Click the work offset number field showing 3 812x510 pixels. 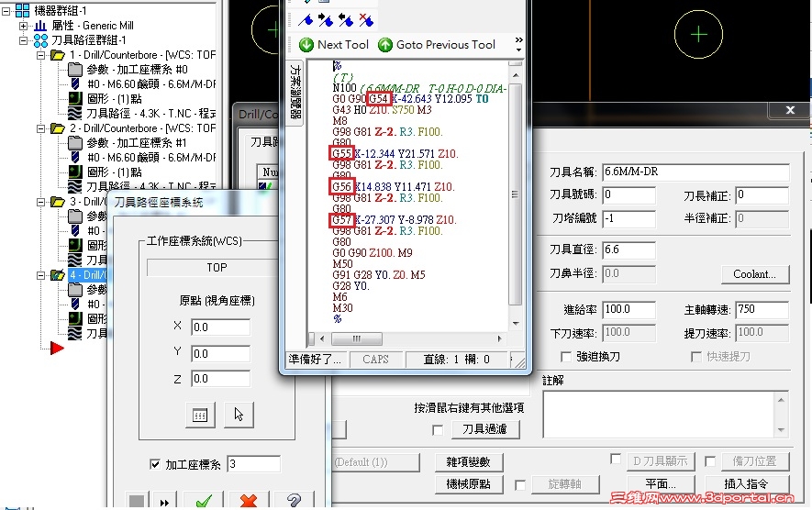click(253, 464)
